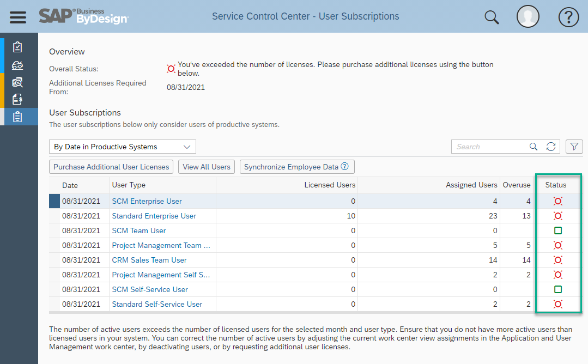Select the top clipboard checklist sidebar icon

[17, 47]
